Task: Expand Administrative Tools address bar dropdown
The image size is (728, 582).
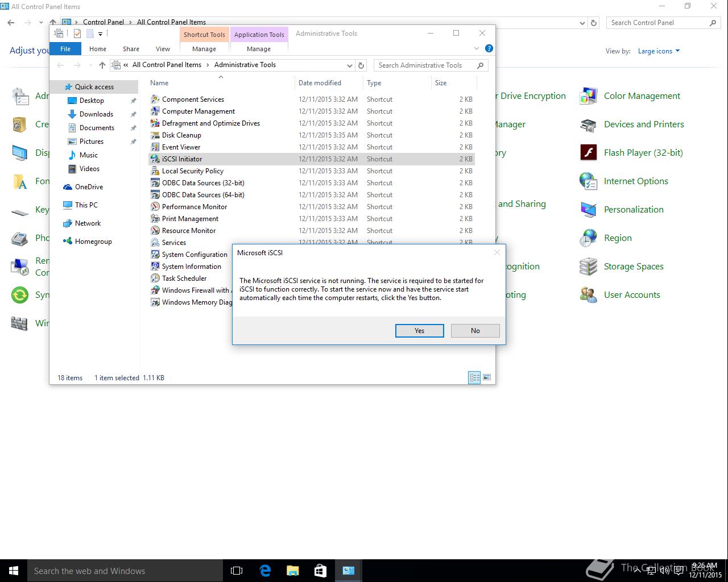Action: click(x=349, y=65)
